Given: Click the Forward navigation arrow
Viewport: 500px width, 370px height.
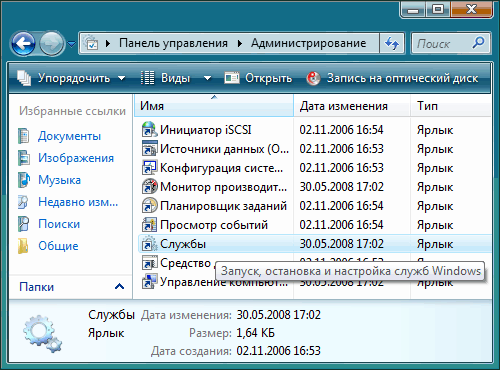Looking at the screenshot, I should (x=52, y=43).
